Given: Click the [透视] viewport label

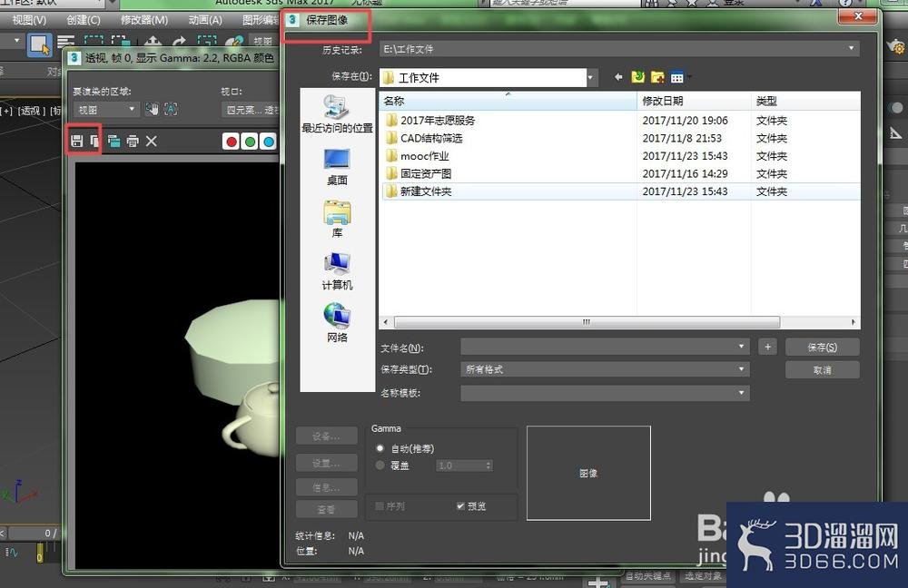Looking at the screenshot, I should click(31, 111).
